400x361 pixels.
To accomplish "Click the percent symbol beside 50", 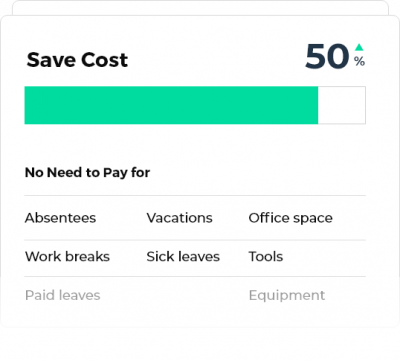I will (x=359, y=61).
